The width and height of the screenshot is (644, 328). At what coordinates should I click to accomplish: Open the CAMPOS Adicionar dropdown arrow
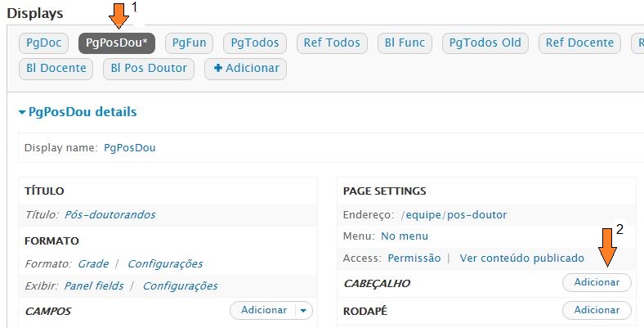click(x=303, y=311)
